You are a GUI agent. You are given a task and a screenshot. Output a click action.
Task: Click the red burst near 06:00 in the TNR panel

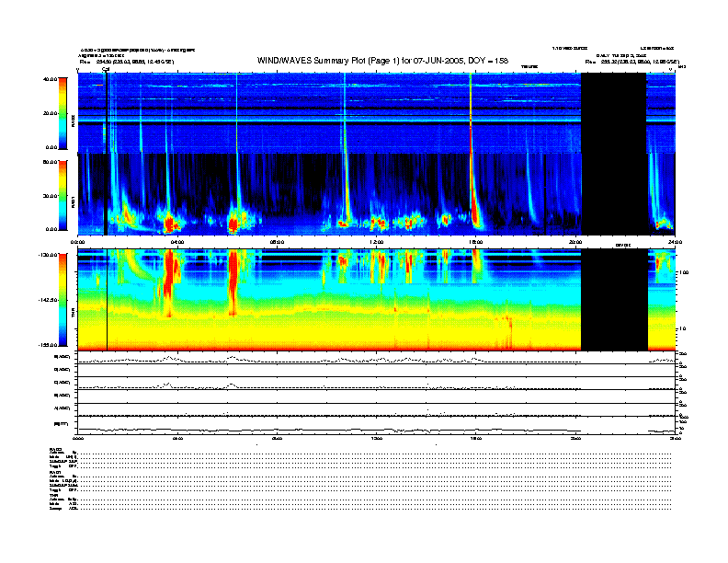[233, 281]
